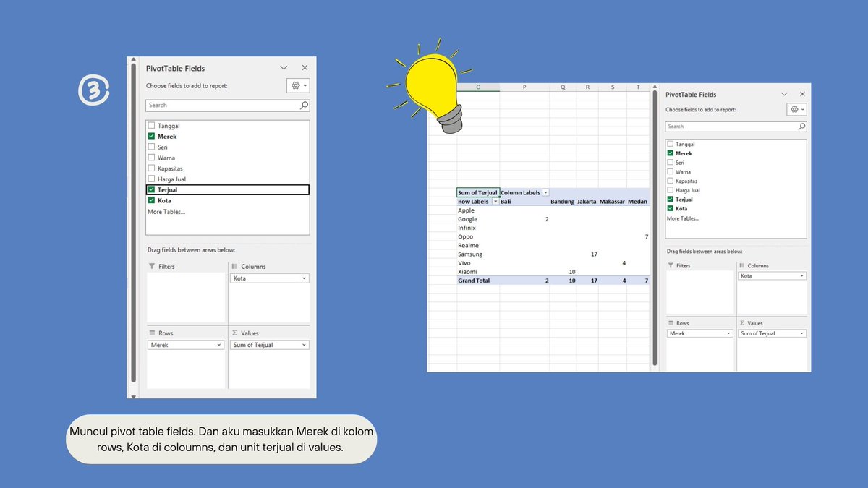868x488 pixels.
Task: Check the Kapasitas field in the left pane
Action: click(x=151, y=168)
